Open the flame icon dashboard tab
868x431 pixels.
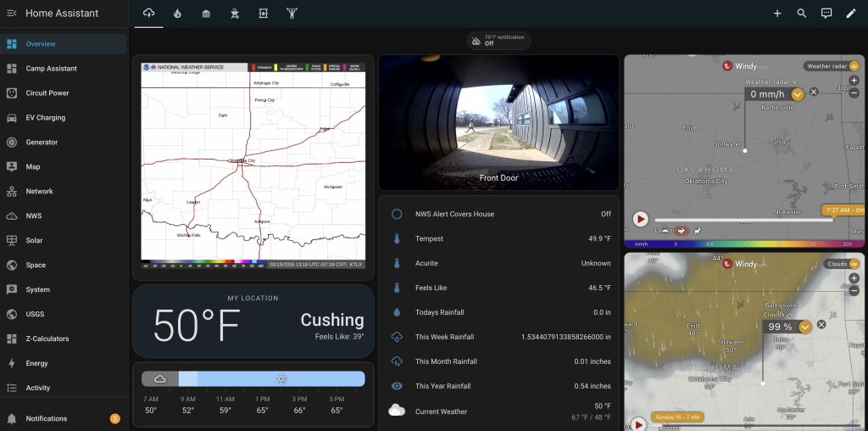(x=177, y=14)
